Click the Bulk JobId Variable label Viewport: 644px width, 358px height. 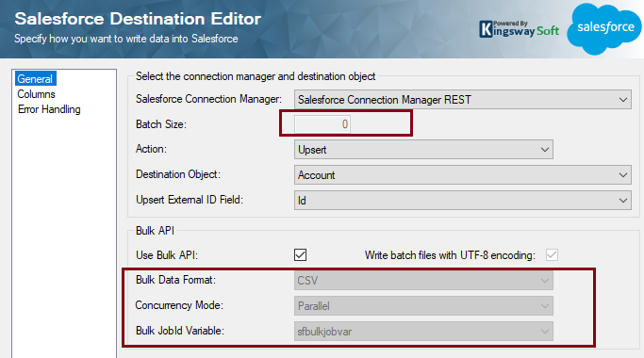(x=180, y=331)
